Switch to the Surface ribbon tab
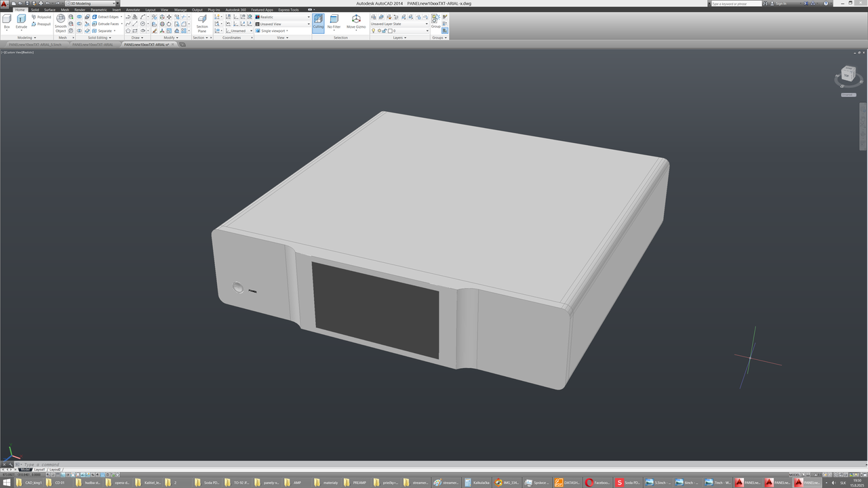 tap(50, 9)
